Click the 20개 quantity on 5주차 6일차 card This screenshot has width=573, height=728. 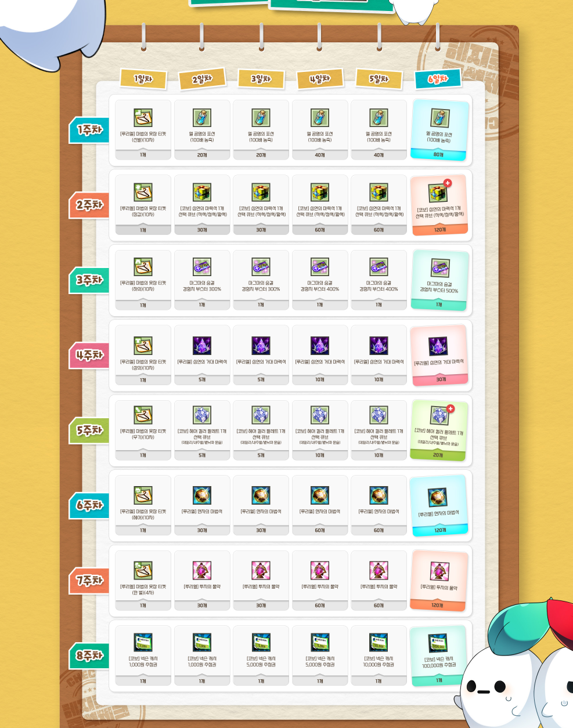pyautogui.click(x=438, y=455)
